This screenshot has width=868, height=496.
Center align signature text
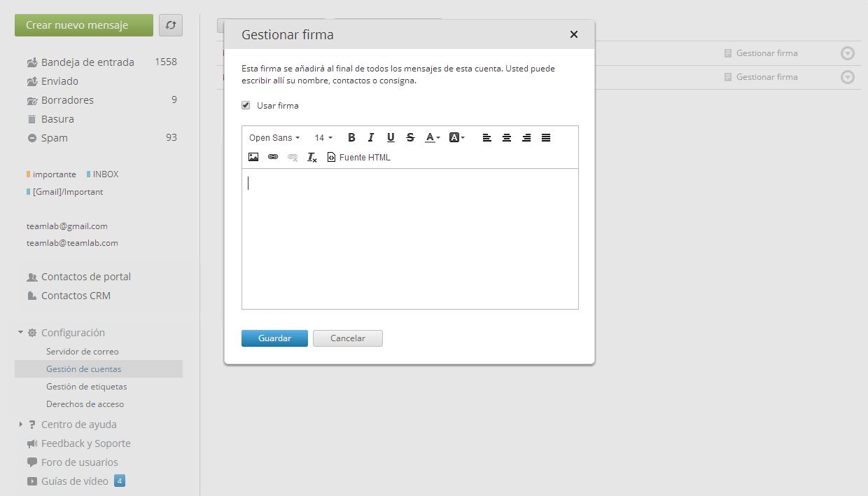point(507,137)
